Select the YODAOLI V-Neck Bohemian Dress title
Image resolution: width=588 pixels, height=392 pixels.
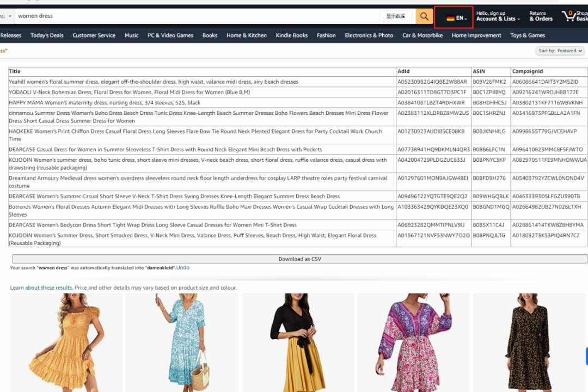tap(130, 92)
